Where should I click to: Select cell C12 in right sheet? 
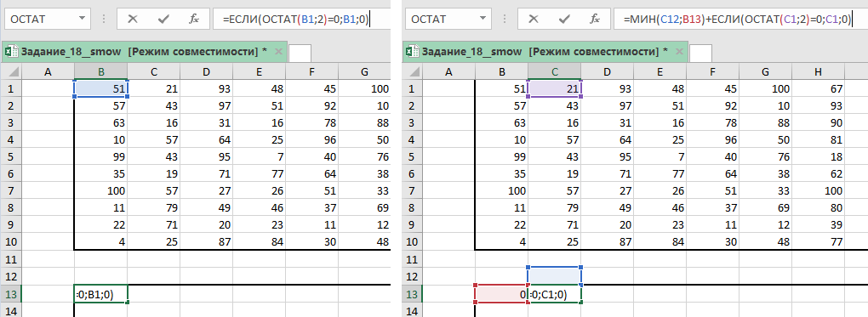555,275
